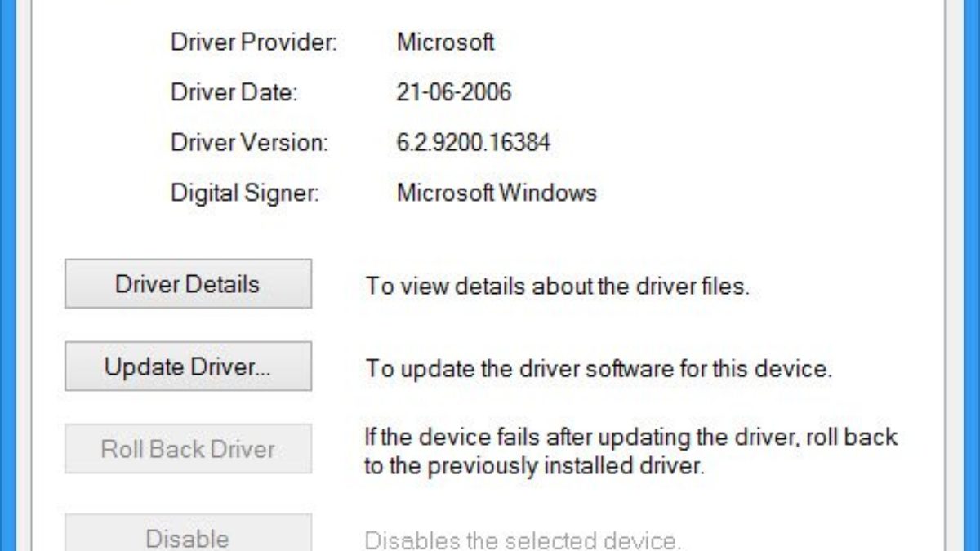980x551 pixels.
Task: Click the Driver Version label
Action: click(249, 143)
